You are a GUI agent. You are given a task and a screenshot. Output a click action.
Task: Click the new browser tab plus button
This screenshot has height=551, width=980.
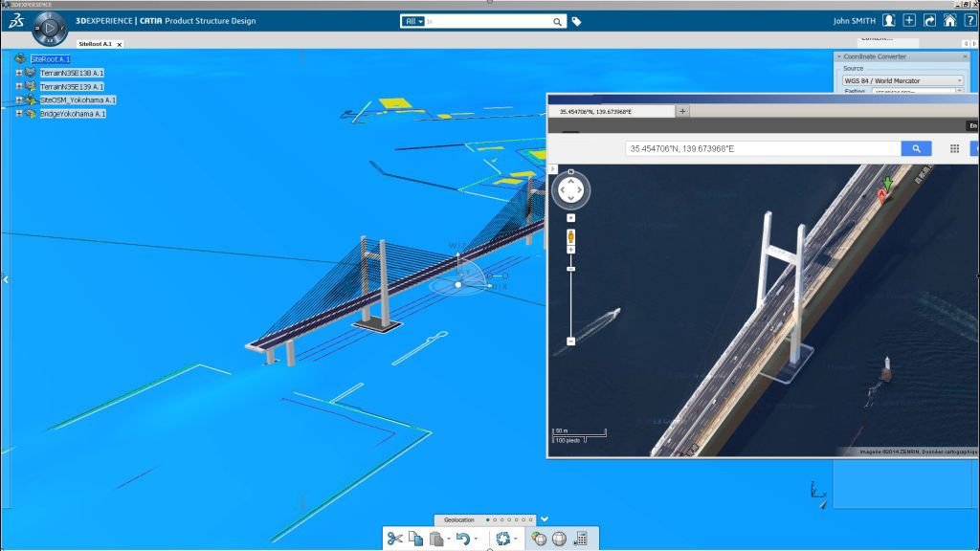(682, 111)
